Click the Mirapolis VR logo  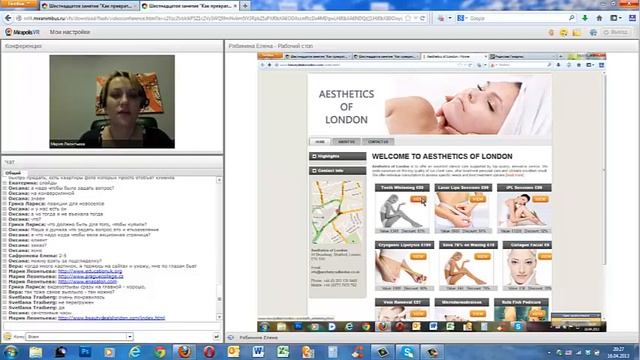point(22,32)
